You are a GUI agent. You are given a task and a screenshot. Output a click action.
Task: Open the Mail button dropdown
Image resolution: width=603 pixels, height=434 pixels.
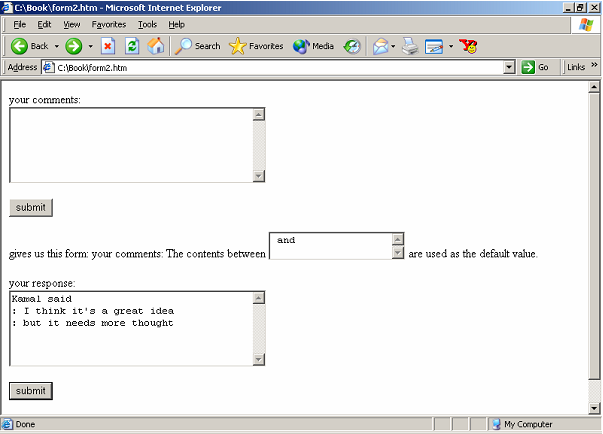(x=393, y=46)
